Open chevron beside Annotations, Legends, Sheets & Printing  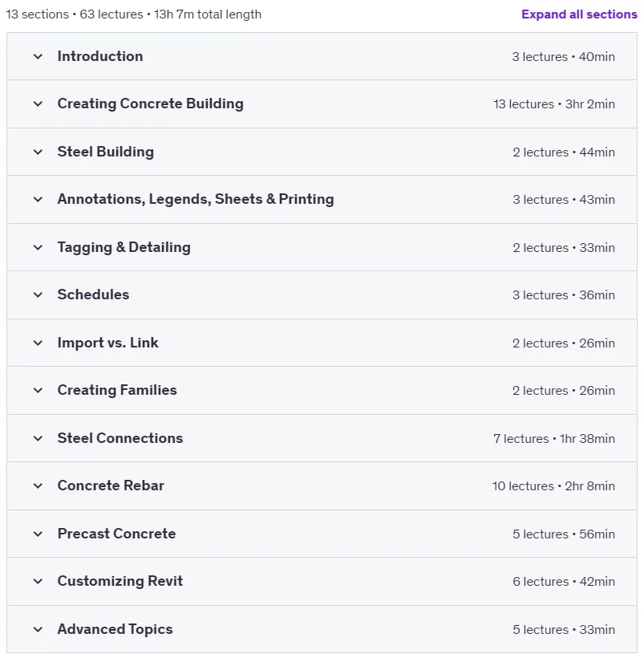[x=38, y=199]
